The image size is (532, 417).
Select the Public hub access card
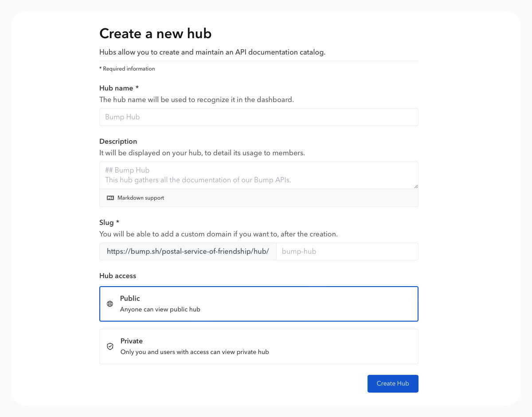[x=258, y=304]
